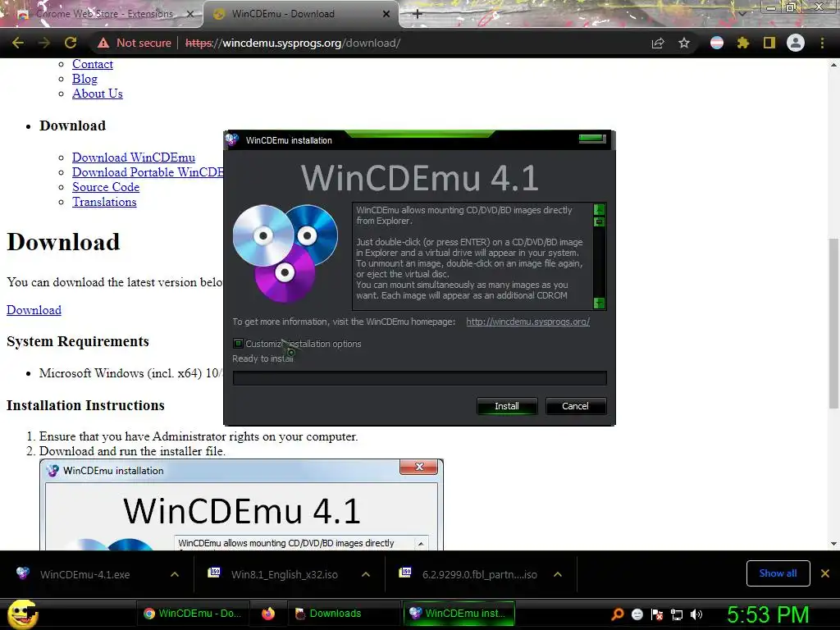Click the round face tray icon
840x630 pixels.
pyautogui.click(x=637, y=614)
